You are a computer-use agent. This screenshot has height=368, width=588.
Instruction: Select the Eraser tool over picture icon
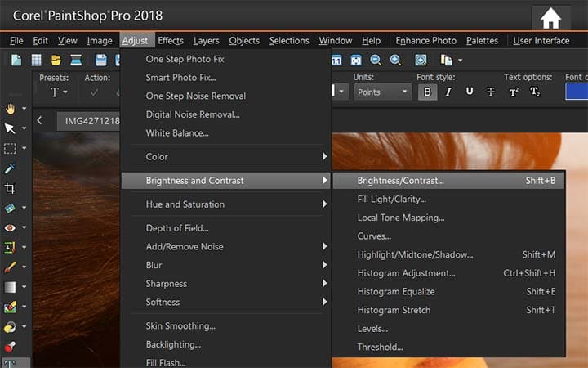click(10, 307)
